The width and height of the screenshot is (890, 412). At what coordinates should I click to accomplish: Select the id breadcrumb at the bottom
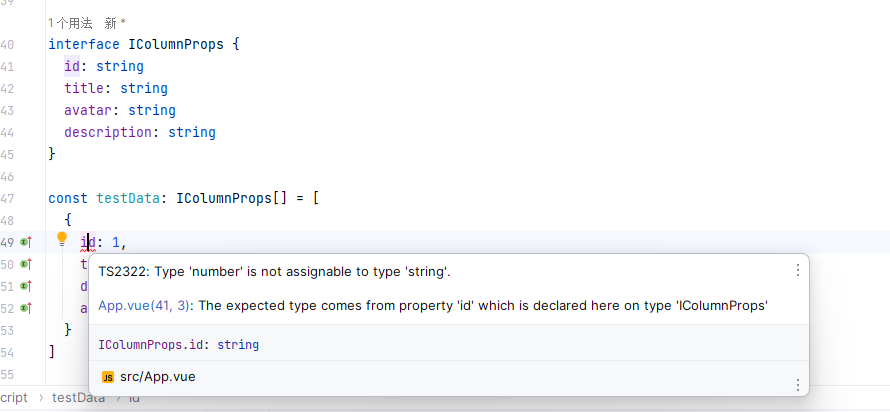(x=134, y=398)
